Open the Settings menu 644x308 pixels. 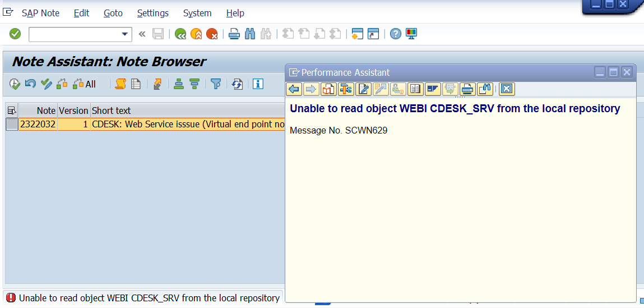coord(153,13)
